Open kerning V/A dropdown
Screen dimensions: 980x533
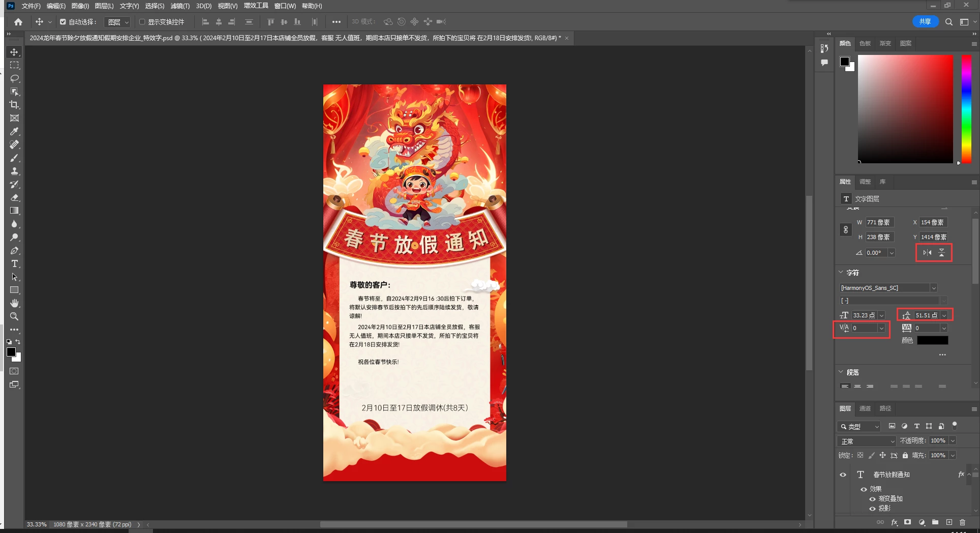pyautogui.click(x=881, y=328)
